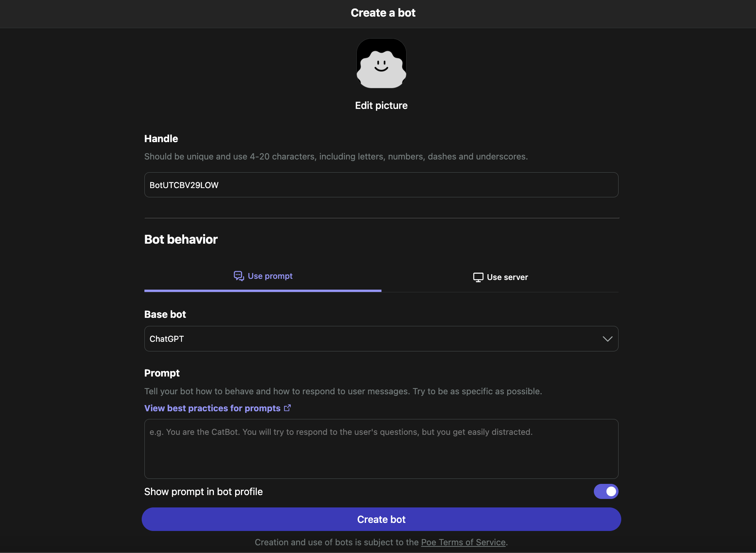Select the Use prompt tab
Image resolution: width=756 pixels, height=553 pixels.
pos(263,276)
